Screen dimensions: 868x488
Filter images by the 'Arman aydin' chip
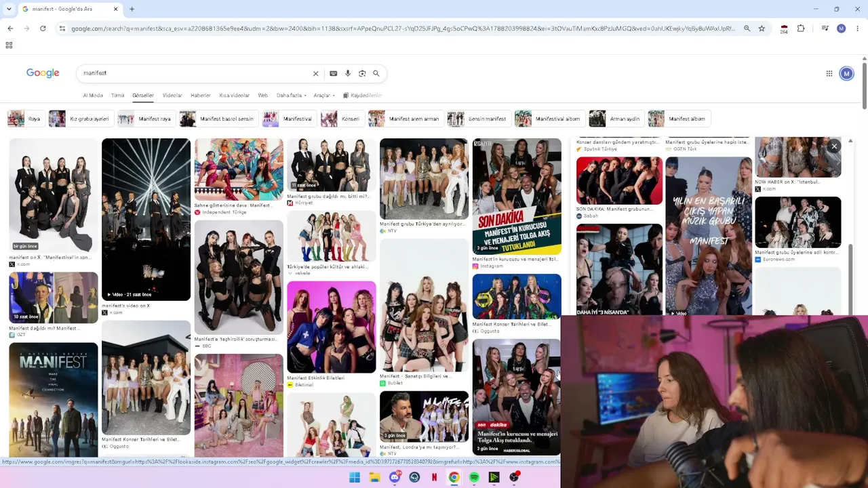pos(616,119)
